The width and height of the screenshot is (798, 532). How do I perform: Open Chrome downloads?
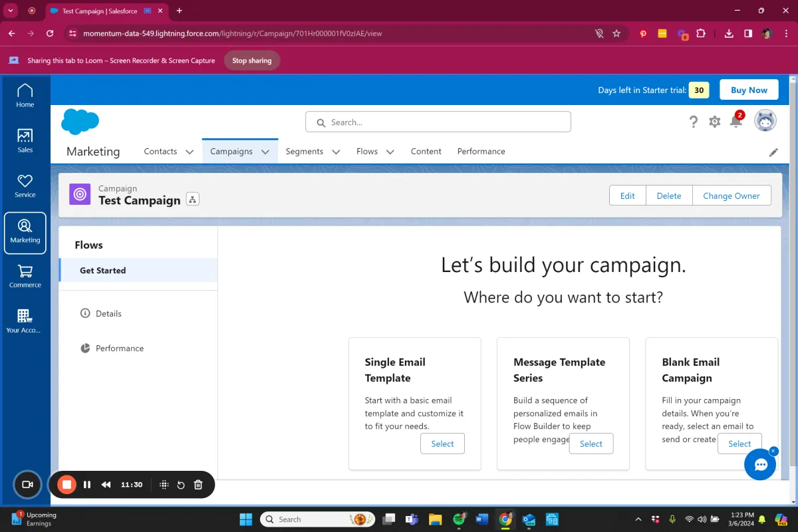[729, 33]
